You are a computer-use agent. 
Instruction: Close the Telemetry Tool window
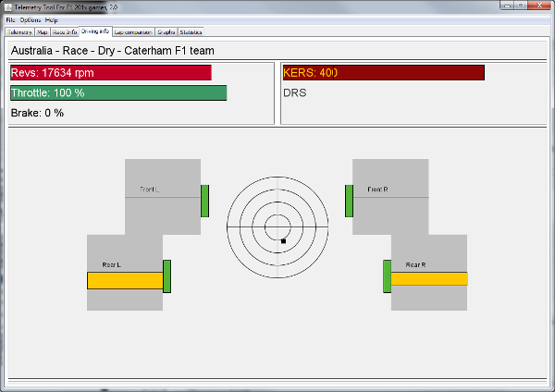click(x=540, y=6)
